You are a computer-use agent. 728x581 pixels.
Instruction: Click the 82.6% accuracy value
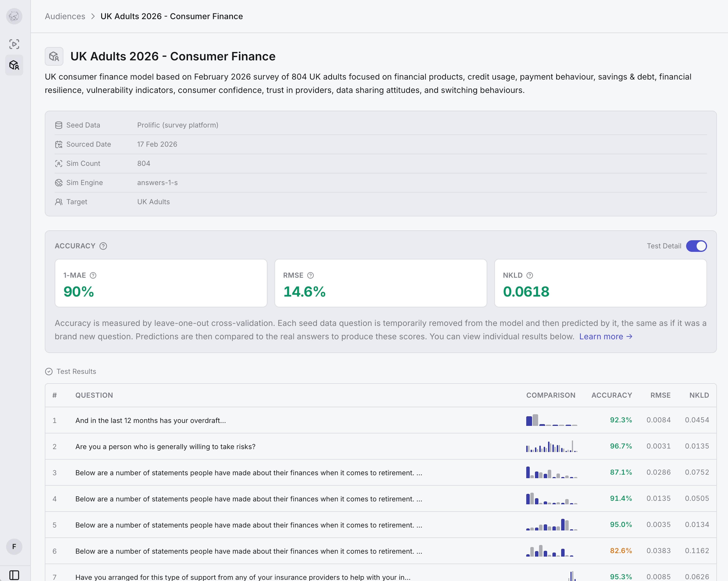621,551
